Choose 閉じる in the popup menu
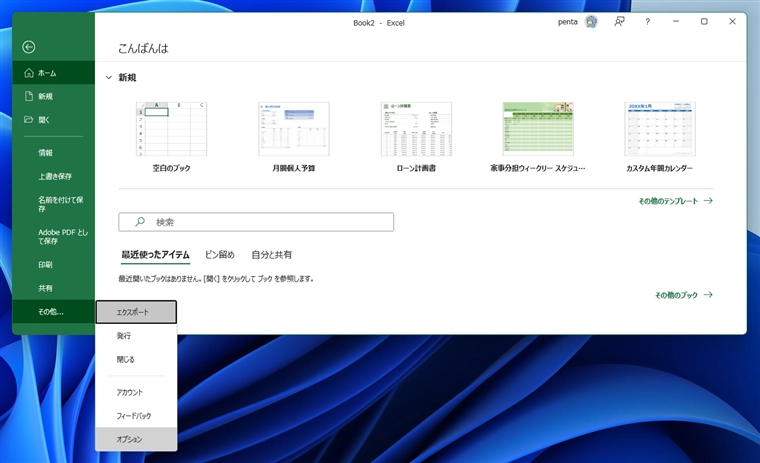 (136, 359)
